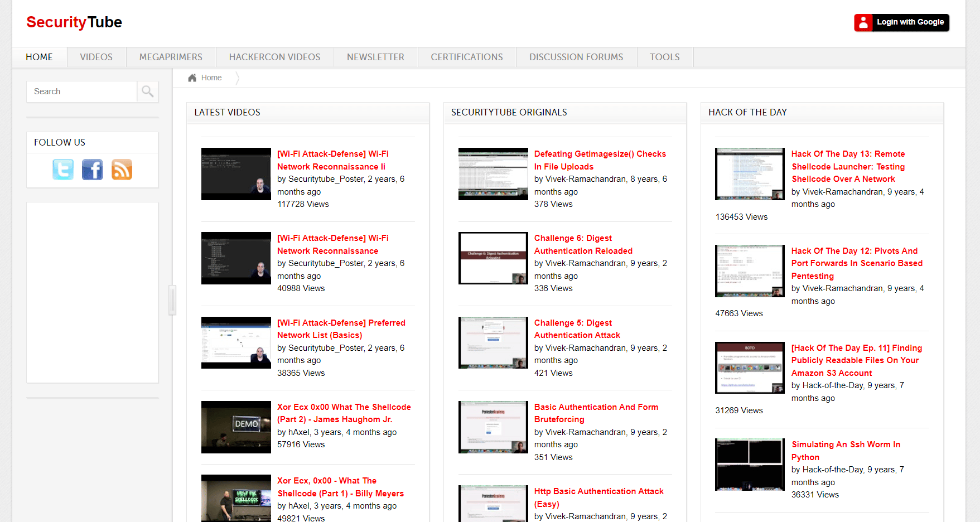This screenshot has height=522, width=980.
Task: Click '421 Views' text
Action: click(x=553, y=373)
